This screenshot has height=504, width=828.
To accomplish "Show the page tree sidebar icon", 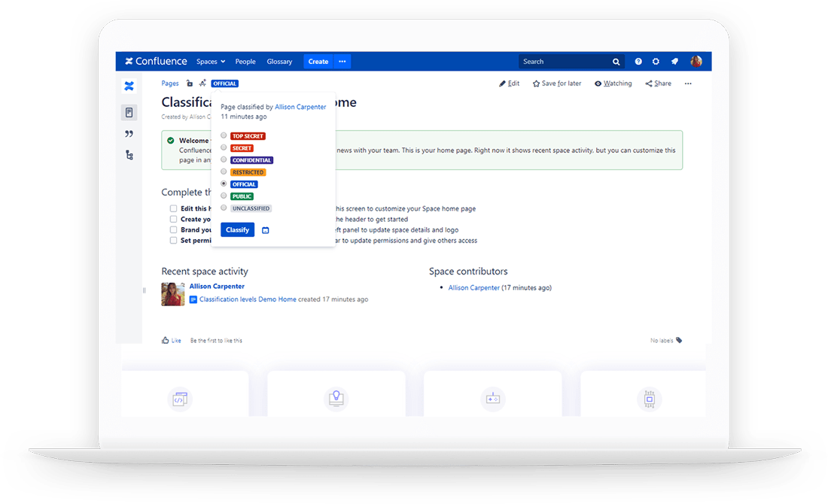I will (x=129, y=155).
